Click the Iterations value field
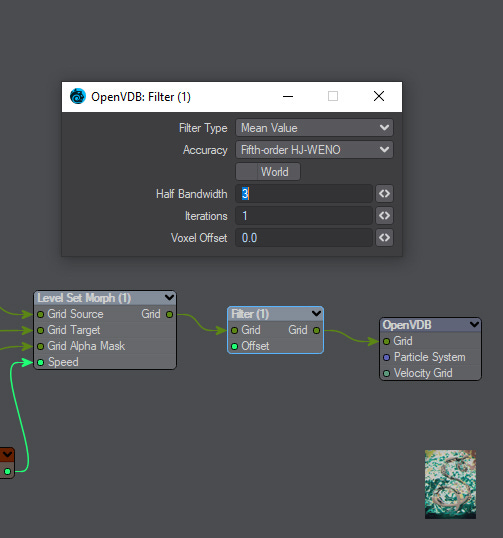This screenshot has width=503, height=538. (304, 216)
